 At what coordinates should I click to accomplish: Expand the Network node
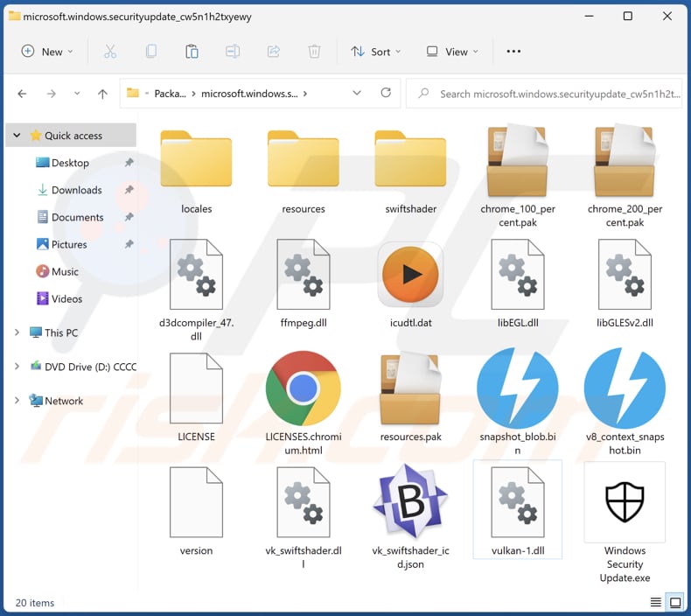(x=17, y=401)
